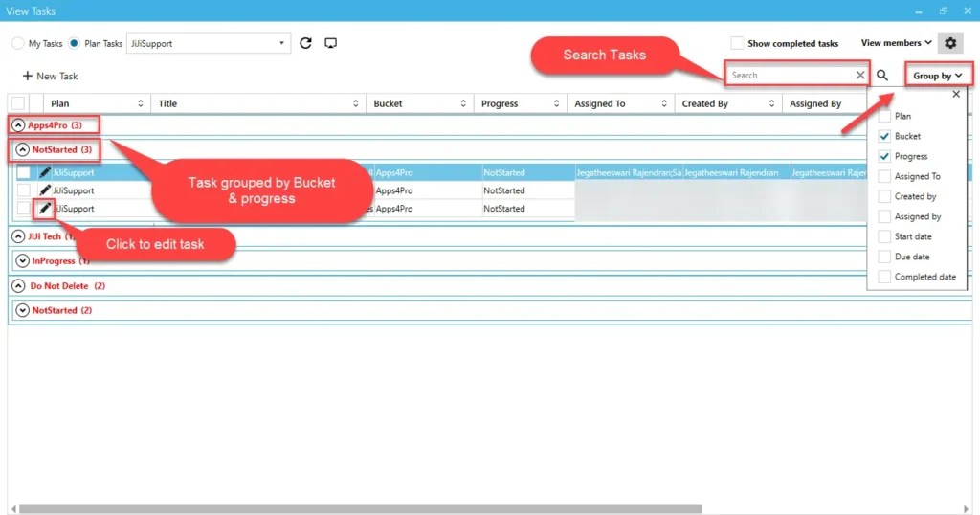Clear the search box with X icon

(x=860, y=76)
